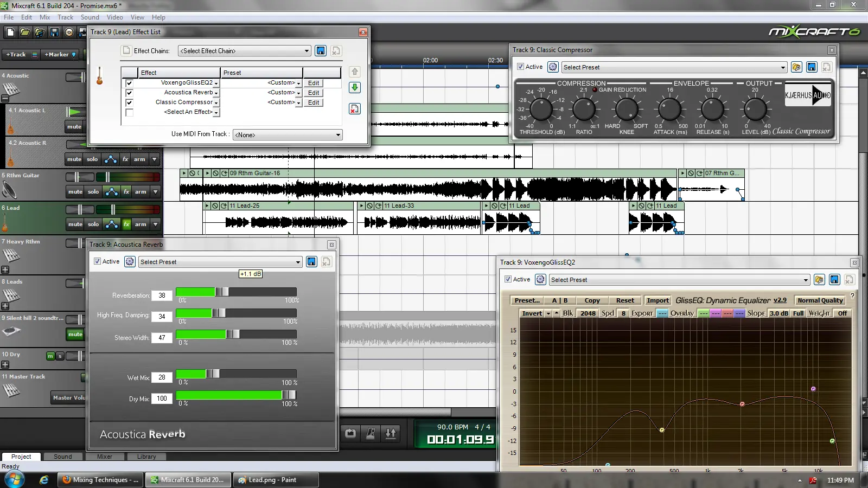Open Select An Effect dropdown in list

[216, 113]
